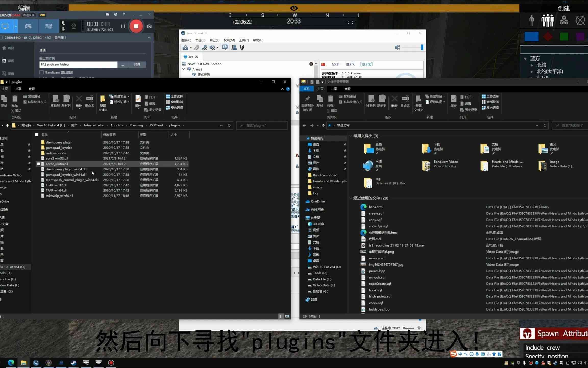
Task: Select the radio-sounds folder
Action: tap(56, 153)
